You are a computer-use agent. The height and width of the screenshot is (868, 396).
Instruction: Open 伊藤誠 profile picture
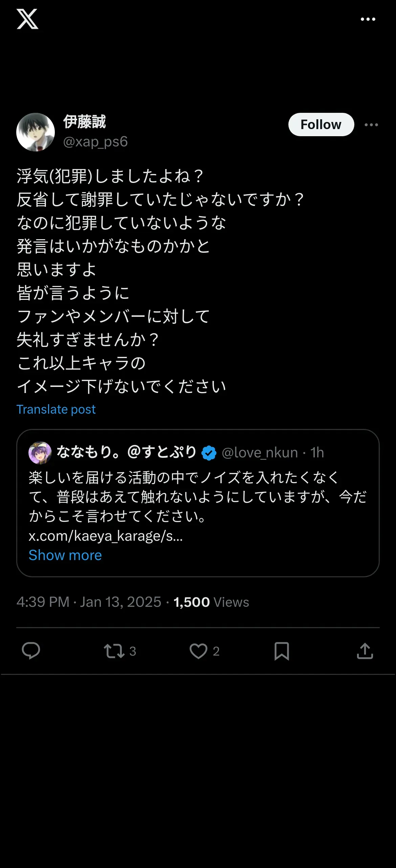coord(36,132)
